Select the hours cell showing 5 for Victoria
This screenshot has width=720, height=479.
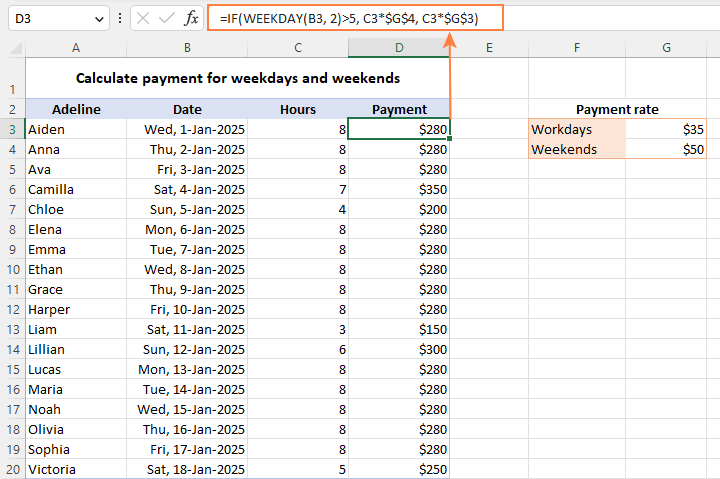click(298, 469)
